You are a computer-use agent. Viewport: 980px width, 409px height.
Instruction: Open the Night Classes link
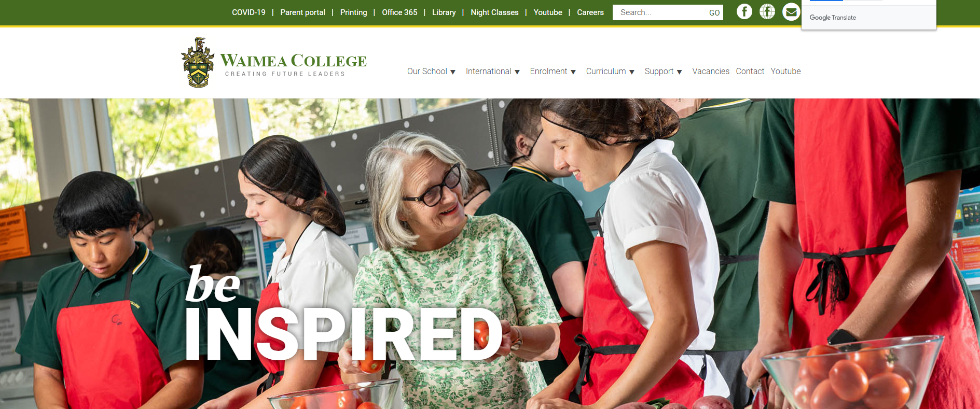click(494, 12)
